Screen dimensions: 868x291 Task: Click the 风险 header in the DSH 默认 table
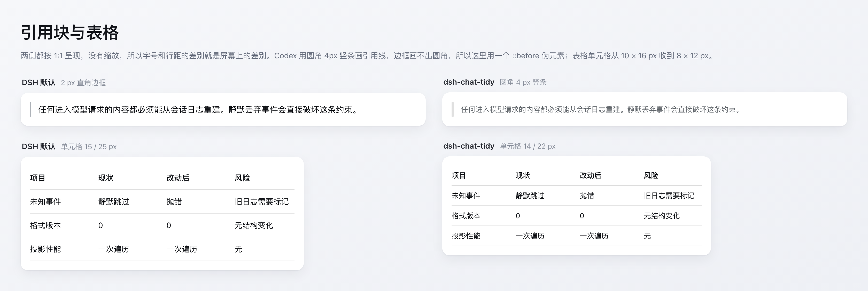[x=242, y=178]
